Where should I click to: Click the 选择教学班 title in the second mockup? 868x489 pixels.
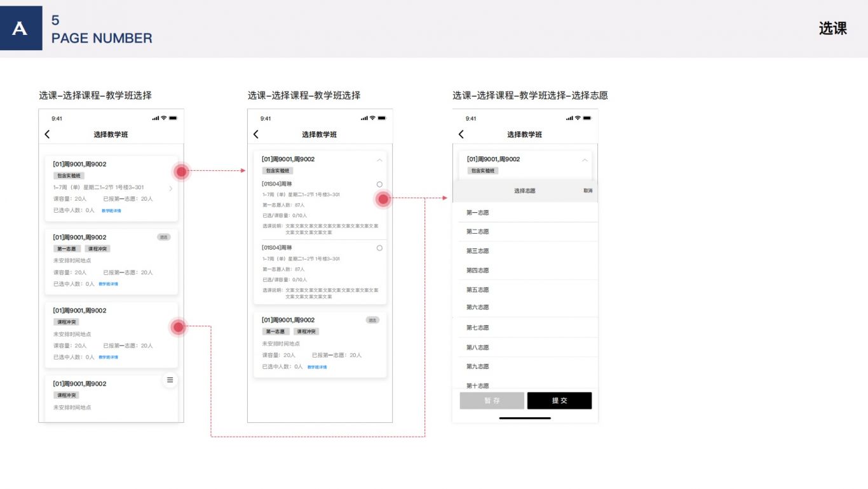click(x=320, y=135)
